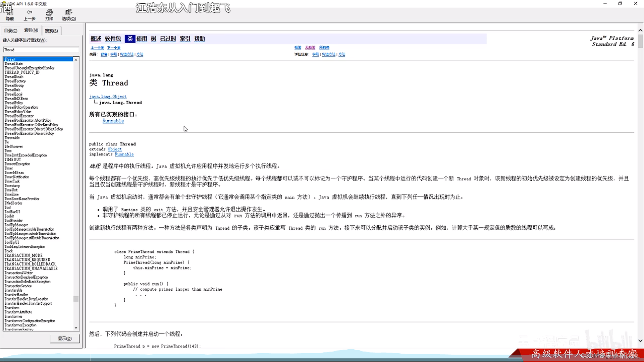
Task: Select ThreadLocal in the index list
Action: [13, 94]
